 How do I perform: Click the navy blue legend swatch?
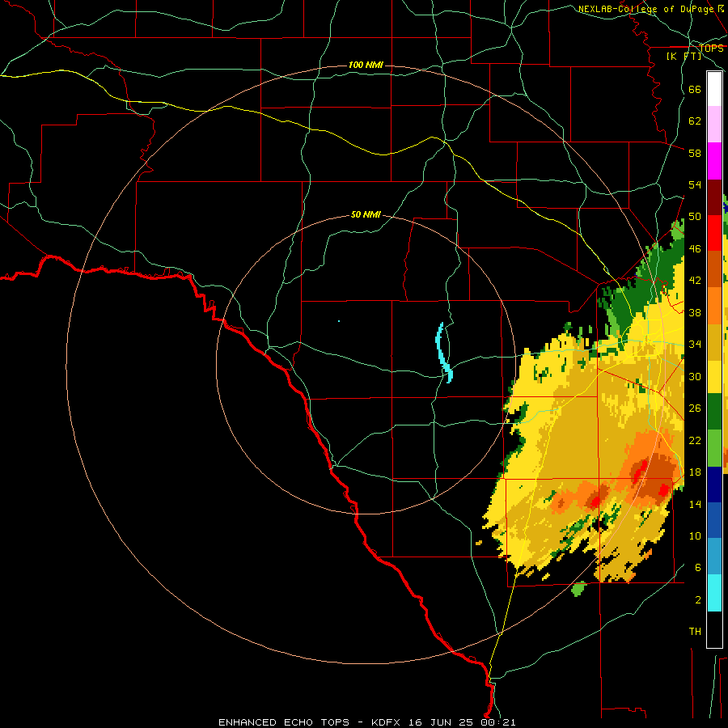(714, 485)
